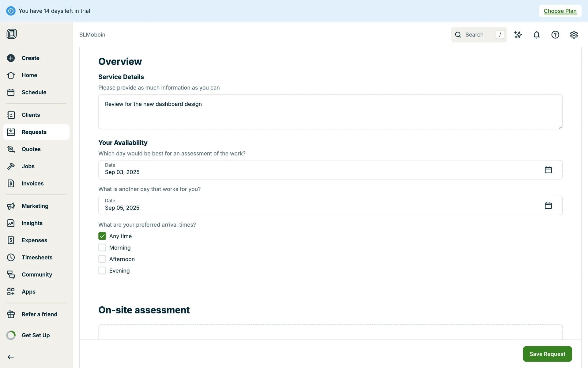Click the Save Request button
The height and width of the screenshot is (368, 588).
point(547,354)
